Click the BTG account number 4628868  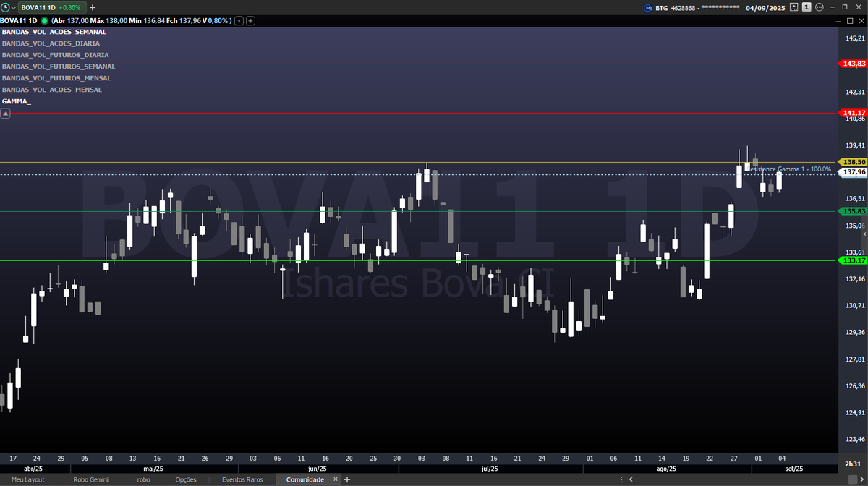683,7
